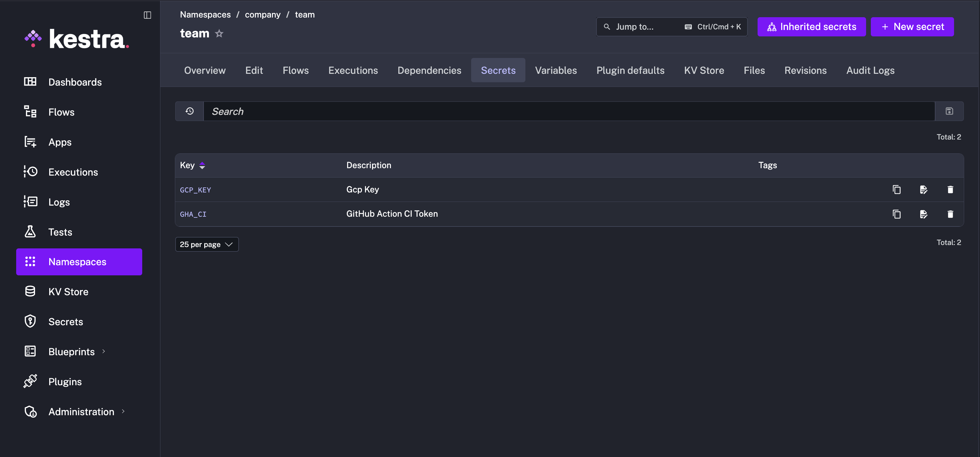980x457 pixels.
Task: Delete the GHA_CI secret
Action: click(x=950, y=214)
